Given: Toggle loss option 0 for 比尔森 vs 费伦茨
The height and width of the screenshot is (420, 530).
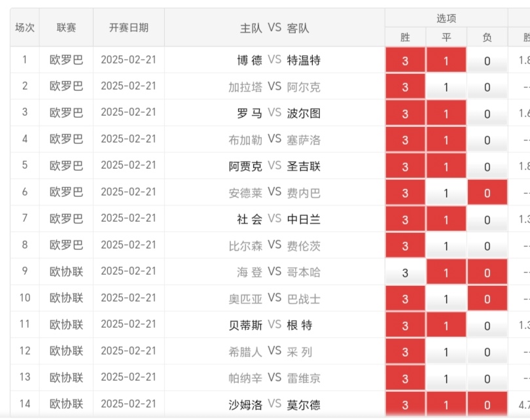Looking at the screenshot, I should pos(487,246).
